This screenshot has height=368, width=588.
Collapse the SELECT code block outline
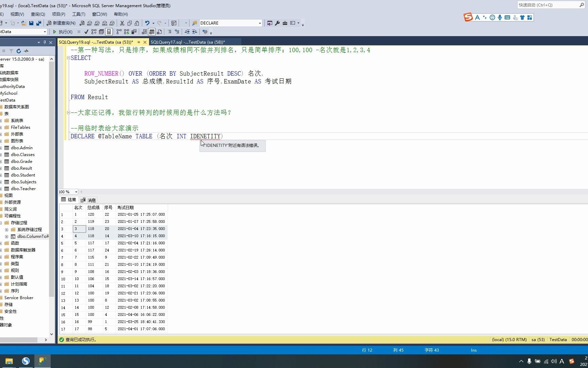68,58
